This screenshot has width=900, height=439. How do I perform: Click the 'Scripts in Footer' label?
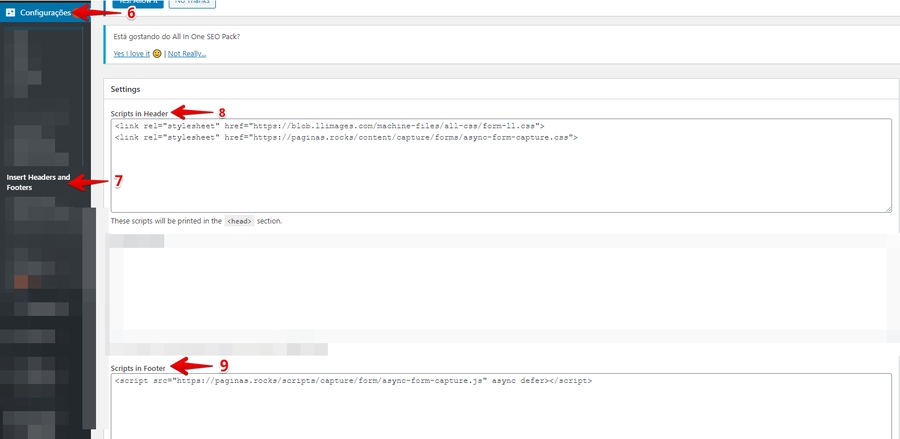[138, 368]
